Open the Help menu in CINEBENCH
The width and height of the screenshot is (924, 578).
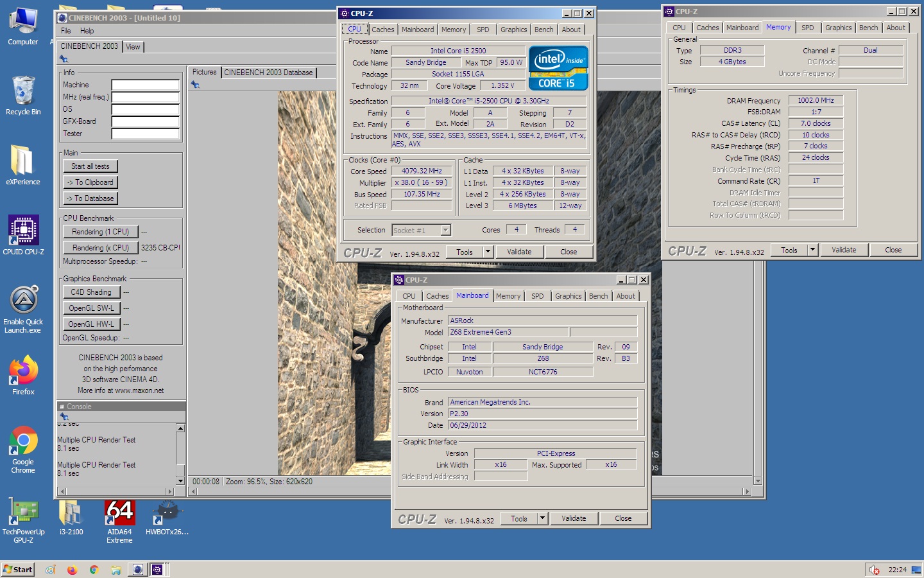coord(87,31)
